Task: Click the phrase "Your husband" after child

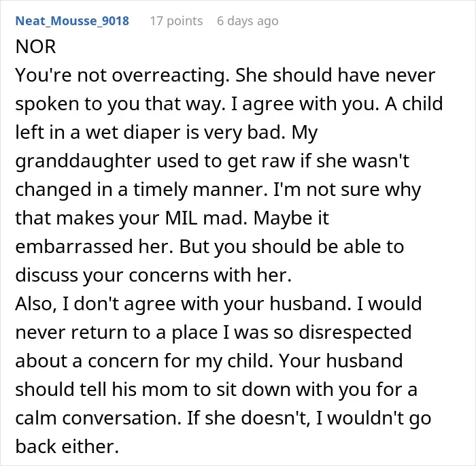Action: pyautogui.click(x=341, y=361)
